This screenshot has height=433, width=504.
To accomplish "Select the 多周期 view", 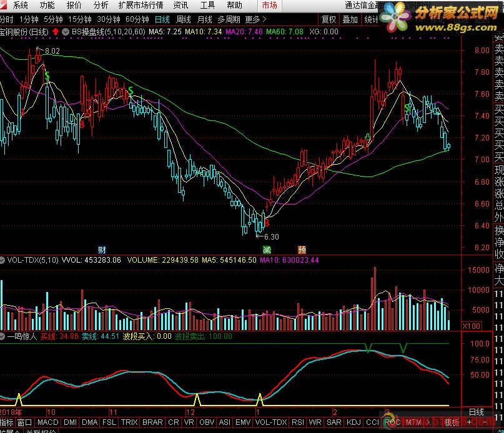I will [229, 19].
